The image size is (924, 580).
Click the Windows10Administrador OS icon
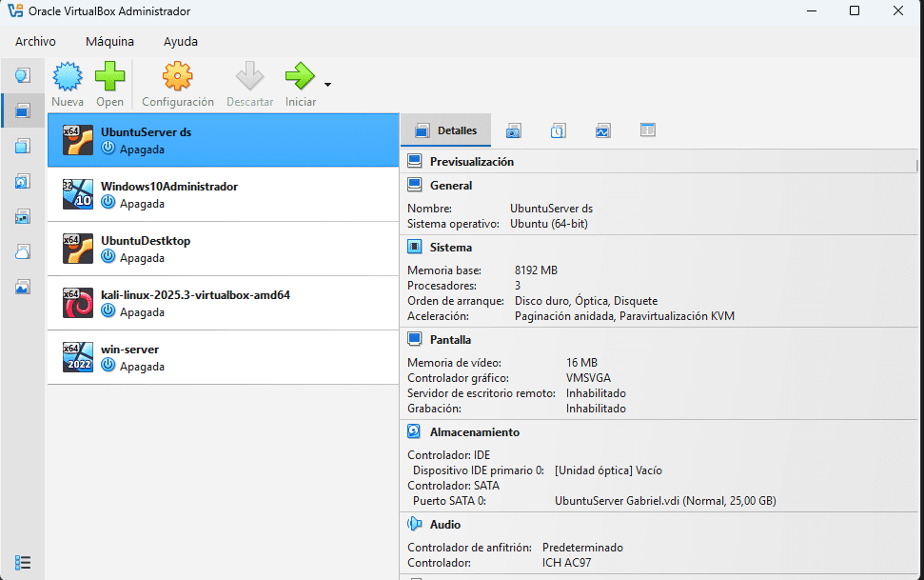click(78, 194)
